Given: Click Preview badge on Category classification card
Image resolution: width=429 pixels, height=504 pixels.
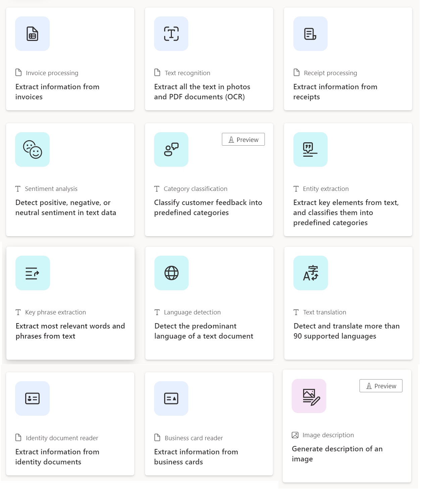Looking at the screenshot, I should (x=243, y=139).
